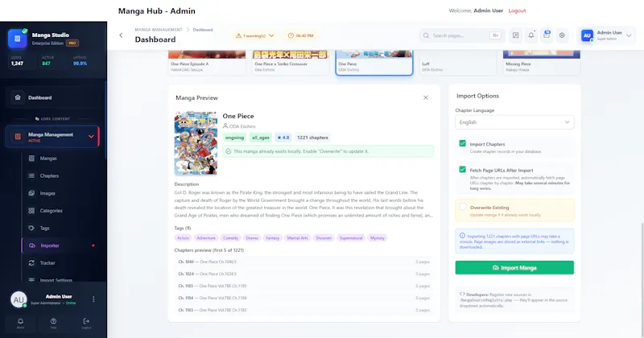Screen dimensions: 644x338
Task: Open the Categories menu item
Action: pos(61,211)
